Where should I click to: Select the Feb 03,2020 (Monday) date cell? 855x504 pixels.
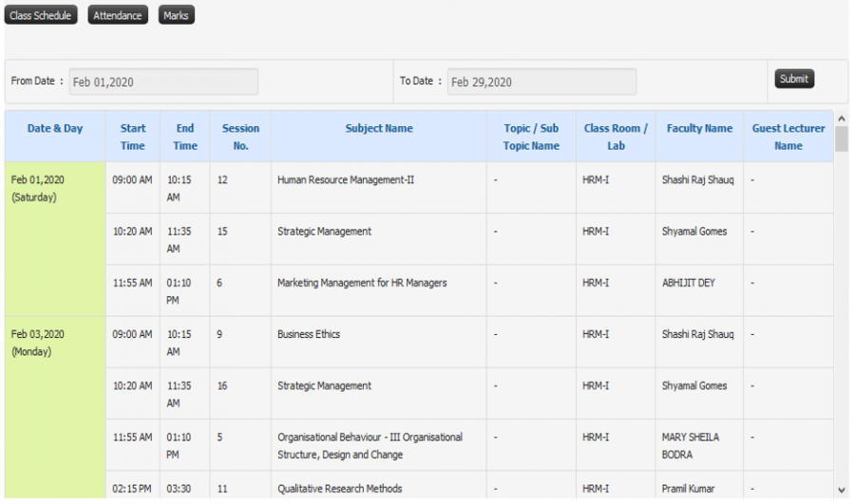(x=55, y=407)
